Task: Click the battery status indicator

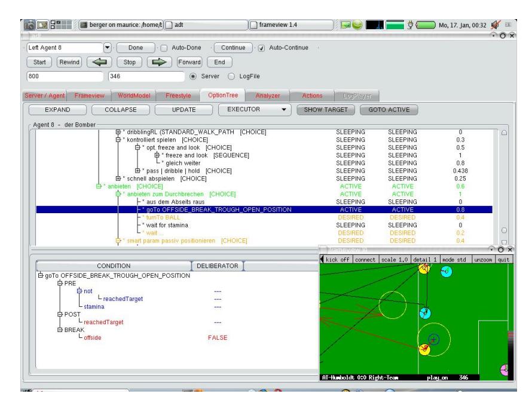Action: click(x=426, y=24)
